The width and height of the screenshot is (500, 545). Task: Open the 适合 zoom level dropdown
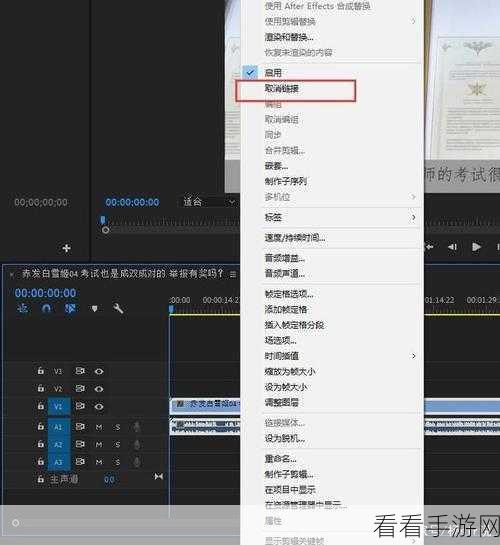[210, 202]
